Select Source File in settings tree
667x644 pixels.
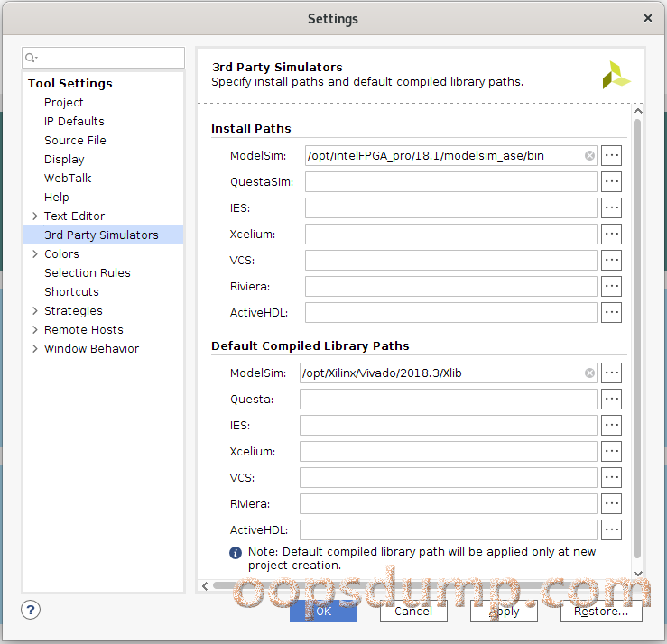[x=75, y=141]
